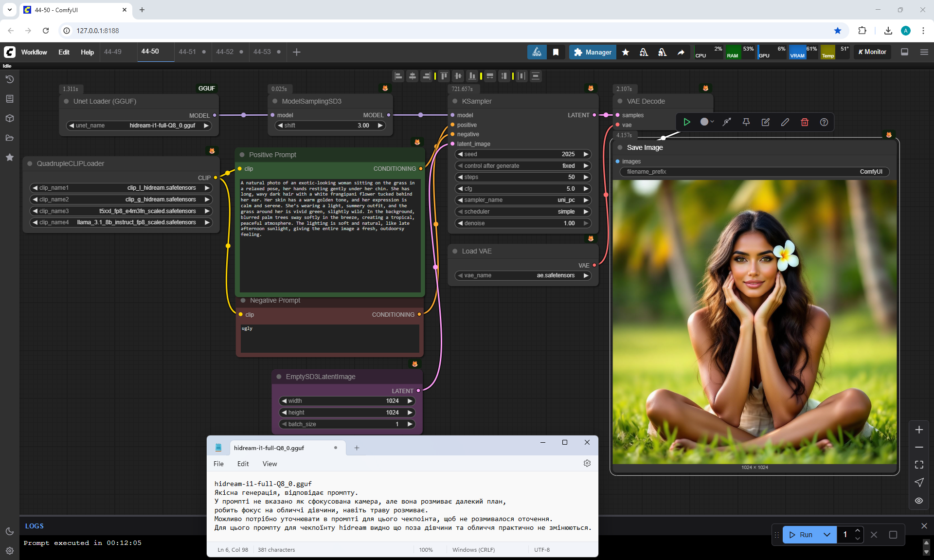
Task: Open the favorites star next to Manager
Action: [626, 52]
